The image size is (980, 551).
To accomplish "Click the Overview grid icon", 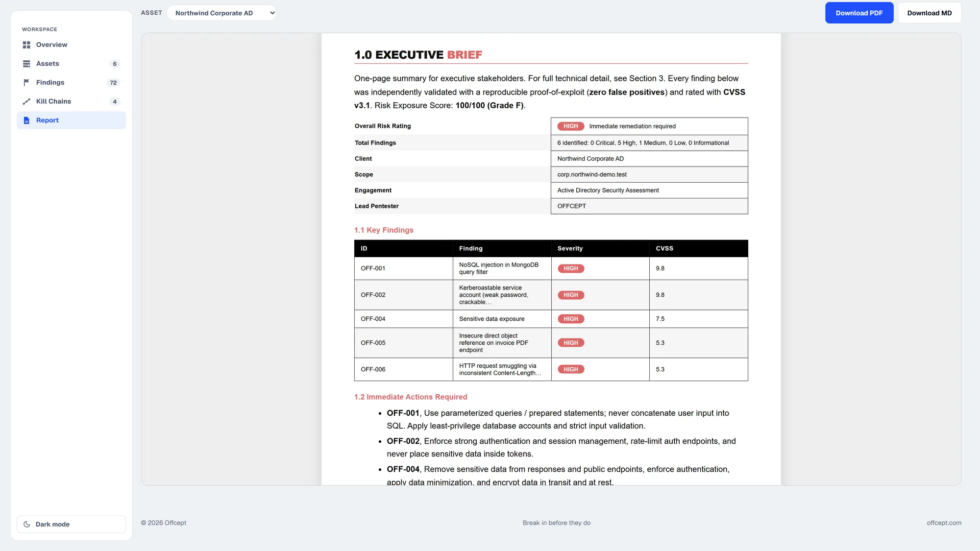I will tap(26, 45).
